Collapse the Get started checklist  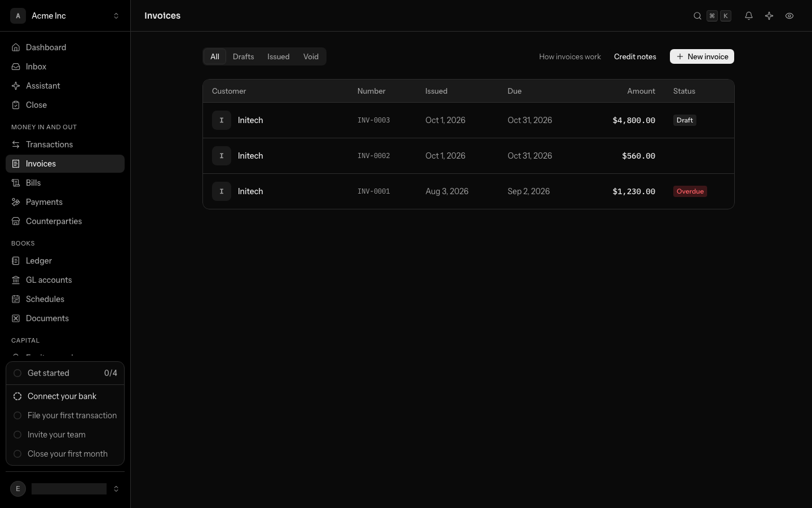65,373
